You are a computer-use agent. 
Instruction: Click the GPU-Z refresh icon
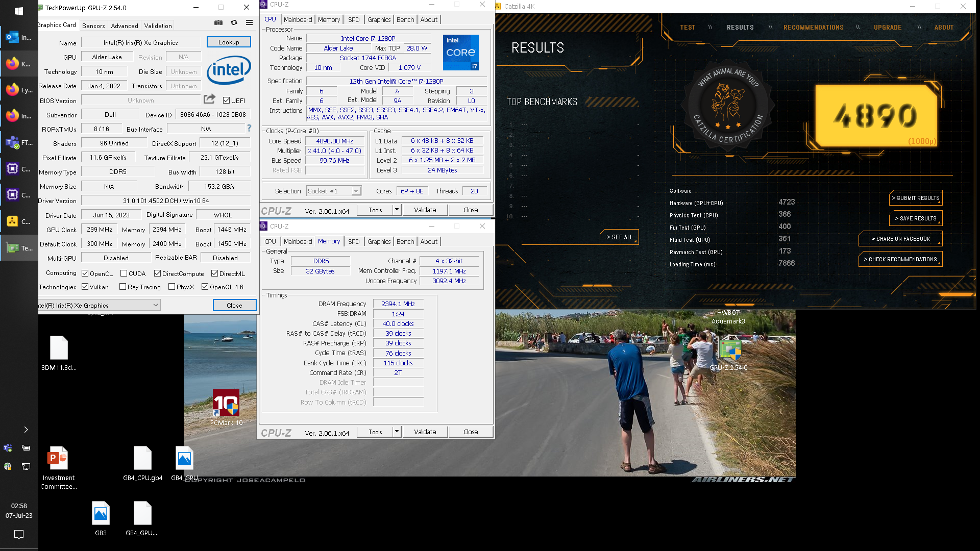(x=234, y=22)
